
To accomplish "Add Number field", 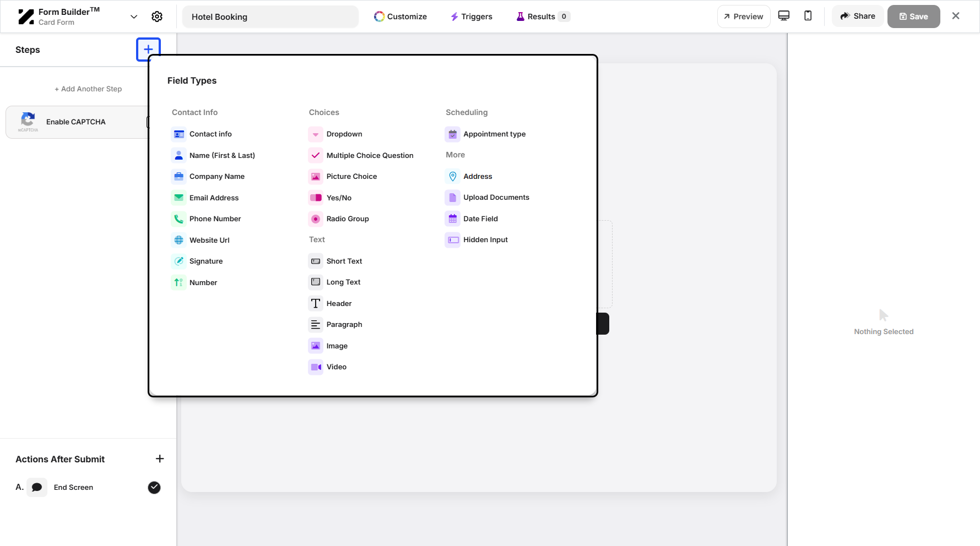I will [x=194, y=282].
